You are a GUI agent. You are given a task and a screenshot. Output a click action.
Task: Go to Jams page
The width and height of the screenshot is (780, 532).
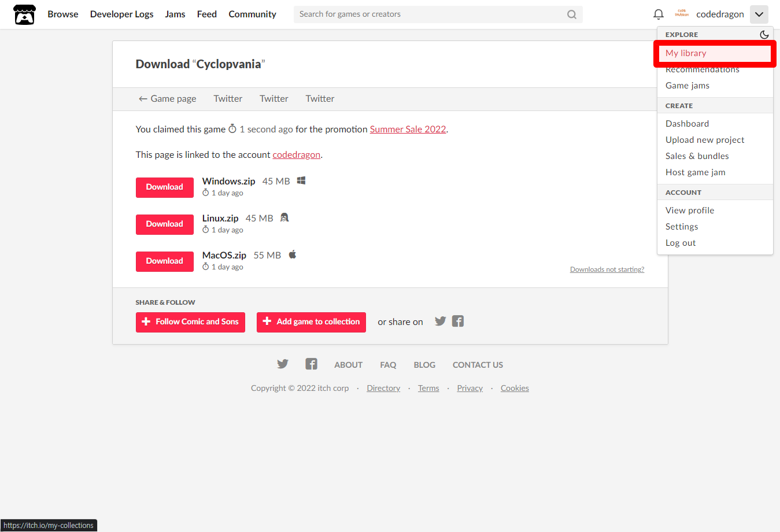point(175,14)
